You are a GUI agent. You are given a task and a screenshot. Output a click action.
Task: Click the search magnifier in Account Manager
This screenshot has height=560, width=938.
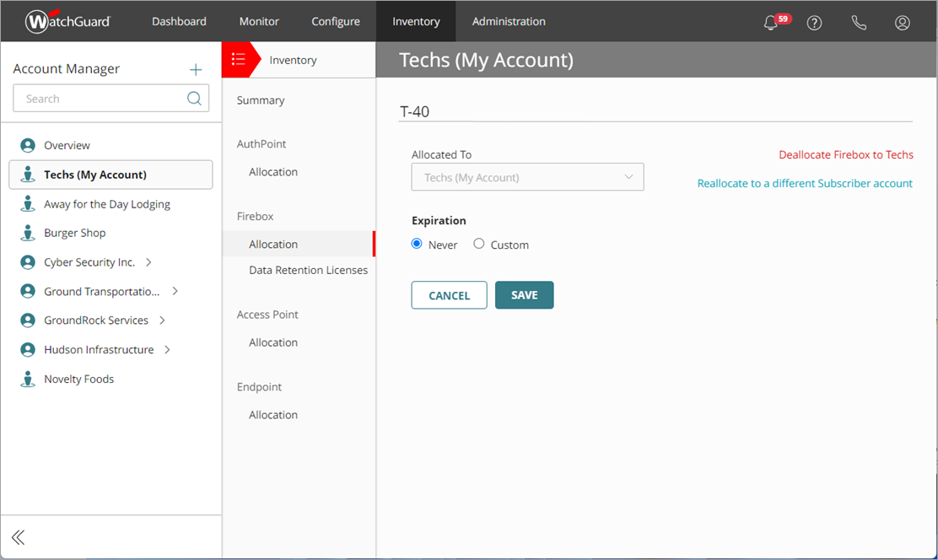(x=194, y=98)
